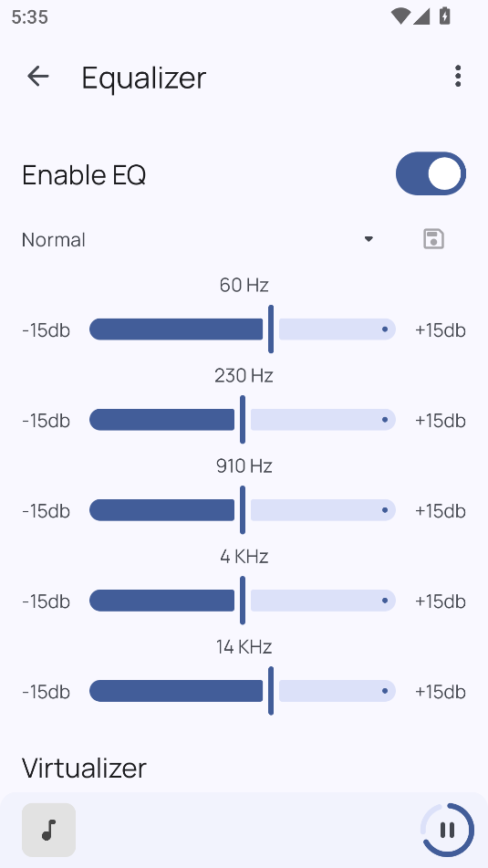Tap the Wi-Fi signal icon in the status bar
This screenshot has width=488, height=868.
coord(400,16)
